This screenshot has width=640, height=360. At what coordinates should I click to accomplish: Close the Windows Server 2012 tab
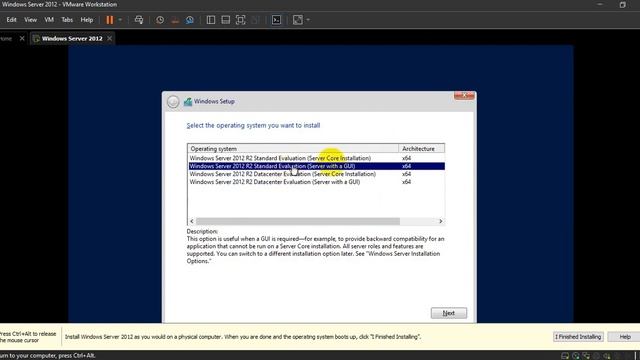(109, 38)
